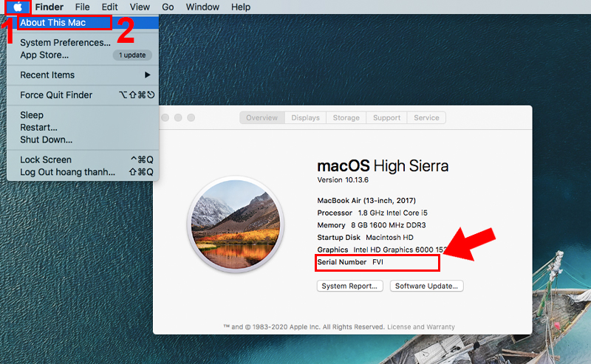The image size is (591, 364).
Task: Select Sleep from Apple menu
Action: coord(83,115)
